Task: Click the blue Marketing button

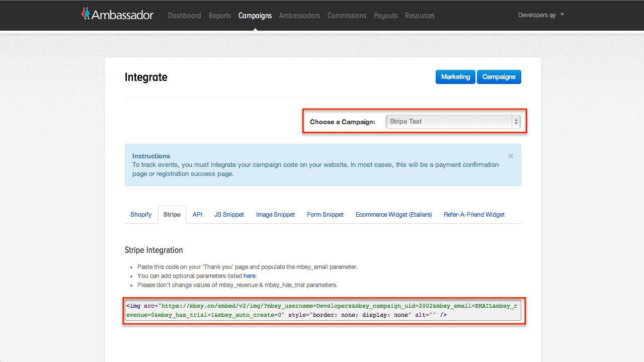Action: pyautogui.click(x=455, y=77)
